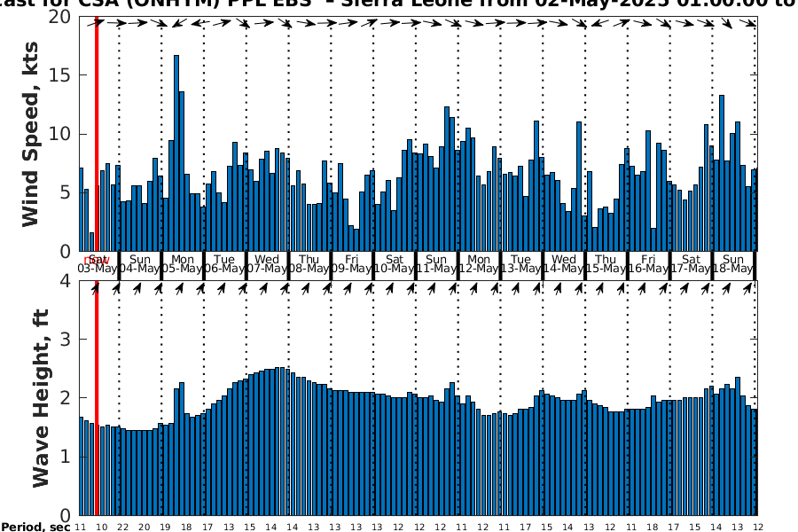
Task: Select the 'Sat 10-May' date label
Action: (395, 263)
